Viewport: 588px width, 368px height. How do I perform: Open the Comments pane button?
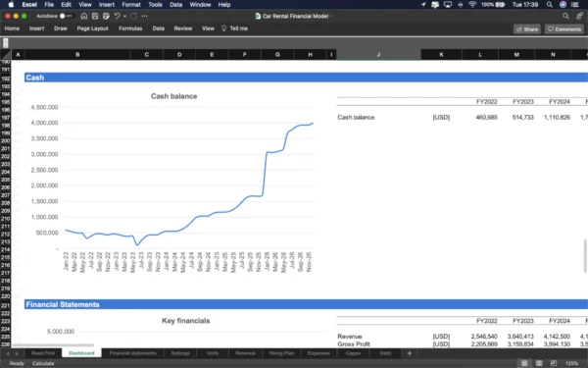point(564,28)
